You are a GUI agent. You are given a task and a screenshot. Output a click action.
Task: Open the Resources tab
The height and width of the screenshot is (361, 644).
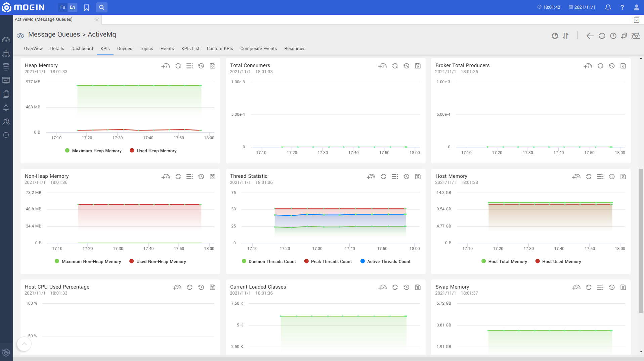295,49
